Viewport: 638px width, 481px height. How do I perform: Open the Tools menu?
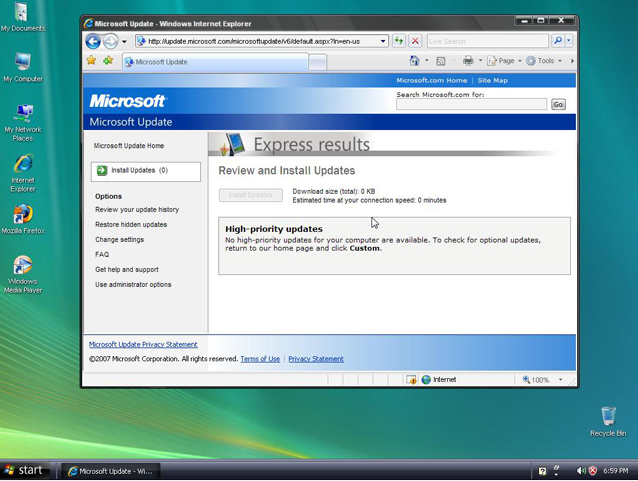coord(544,61)
